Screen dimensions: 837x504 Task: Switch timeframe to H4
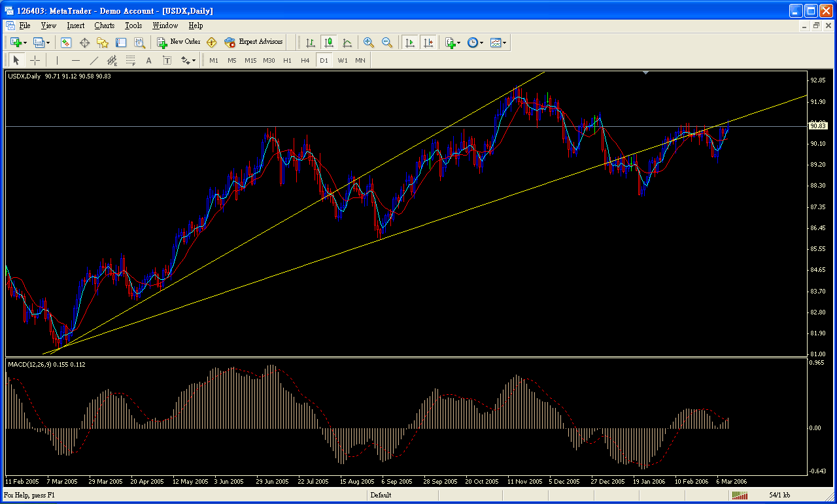point(305,60)
